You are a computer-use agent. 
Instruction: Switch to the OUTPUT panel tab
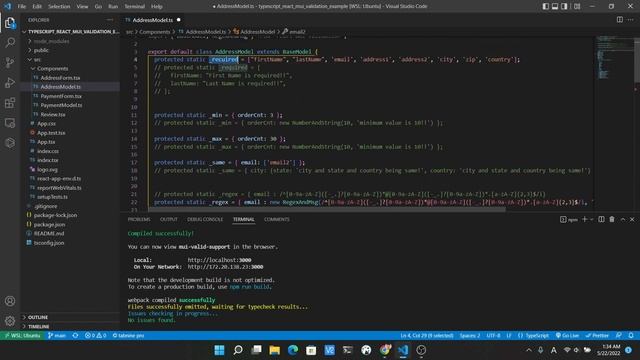coord(169,219)
